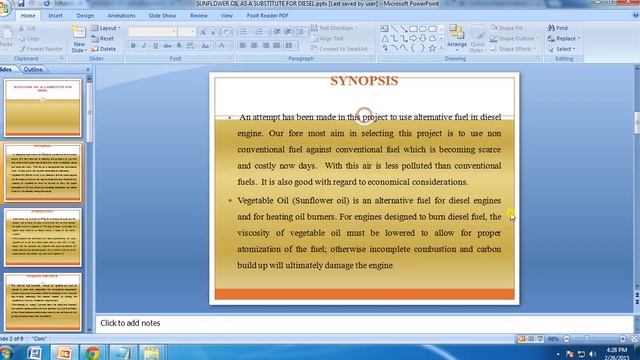Click the Copy command
This screenshot has width=640, height=360.
(x=29, y=38)
